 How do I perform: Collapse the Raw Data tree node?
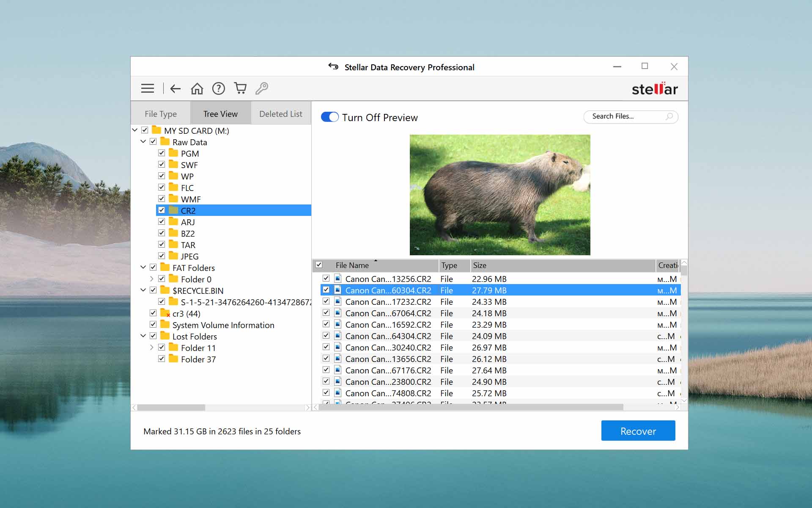(143, 141)
